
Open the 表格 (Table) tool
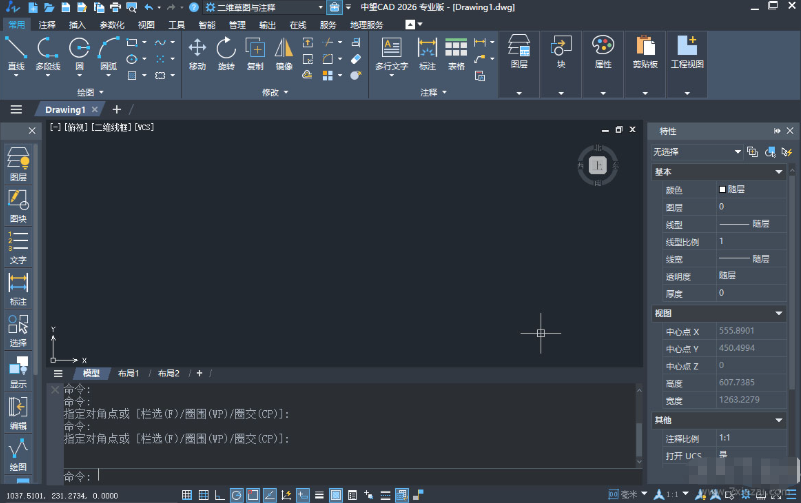point(456,52)
